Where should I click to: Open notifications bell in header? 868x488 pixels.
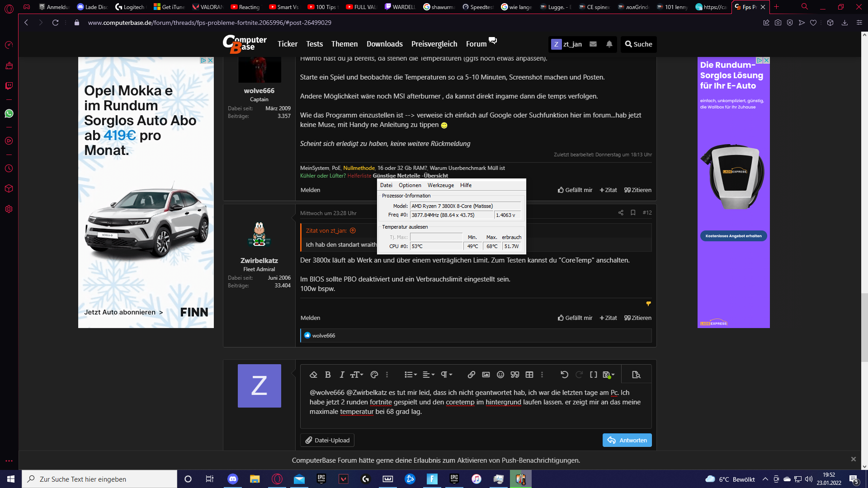[609, 44]
